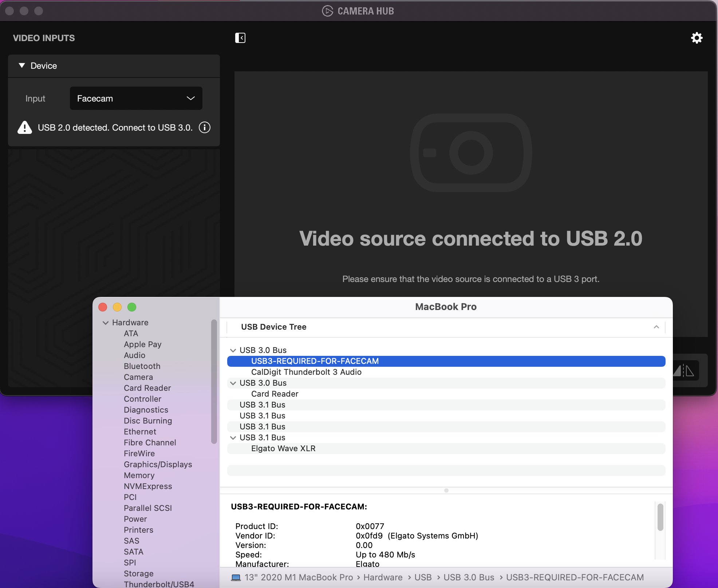Select FireWire in sidebar

pos(139,453)
